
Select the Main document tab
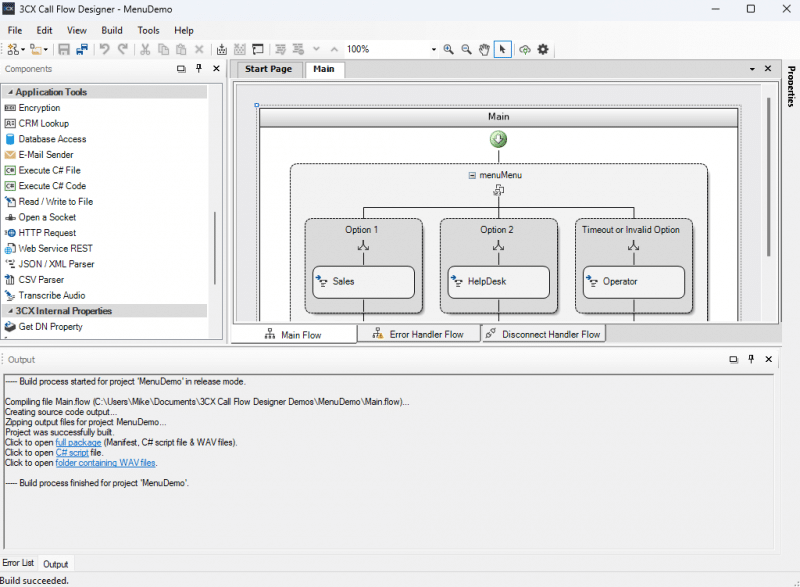click(x=324, y=69)
